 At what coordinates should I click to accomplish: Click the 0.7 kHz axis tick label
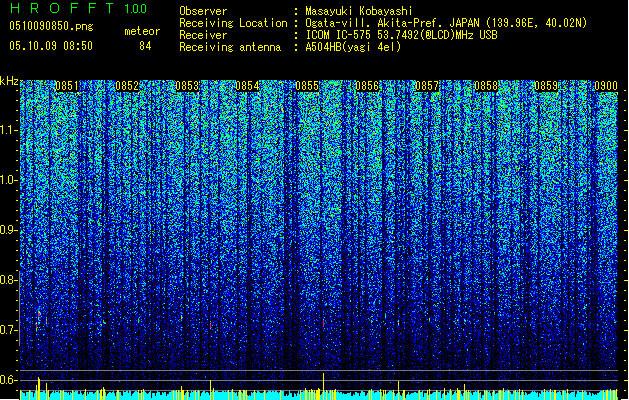pyautogui.click(x=9, y=330)
